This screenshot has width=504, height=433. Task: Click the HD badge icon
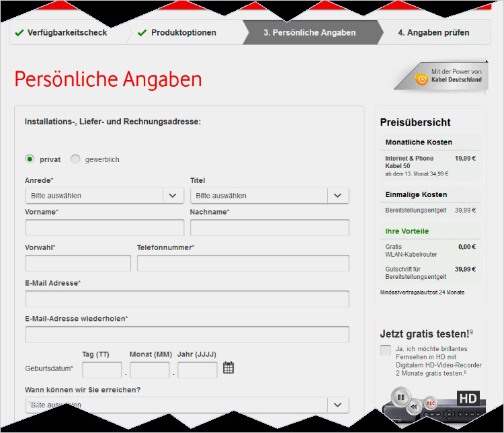[x=468, y=399]
